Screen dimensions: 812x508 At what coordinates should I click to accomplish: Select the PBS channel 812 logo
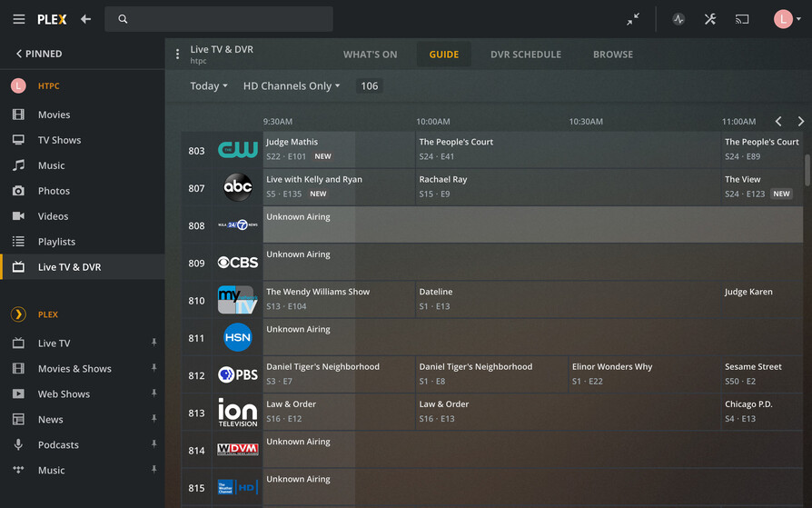[x=238, y=374]
